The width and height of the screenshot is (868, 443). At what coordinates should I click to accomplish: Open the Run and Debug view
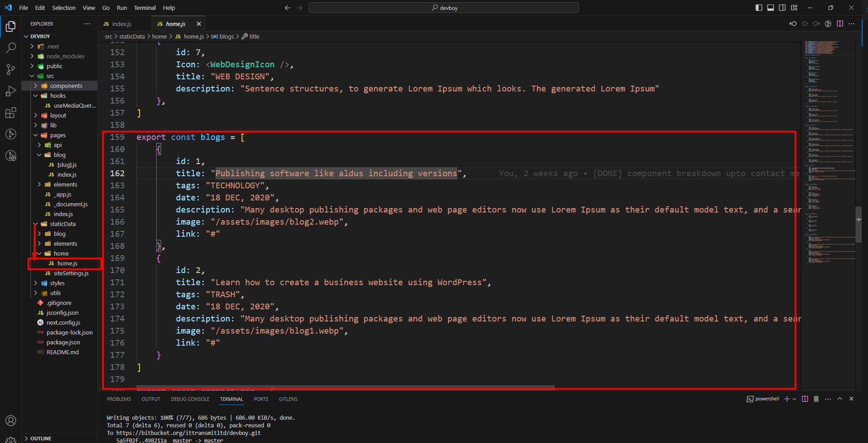pyautogui.click(x=11, y=91)
